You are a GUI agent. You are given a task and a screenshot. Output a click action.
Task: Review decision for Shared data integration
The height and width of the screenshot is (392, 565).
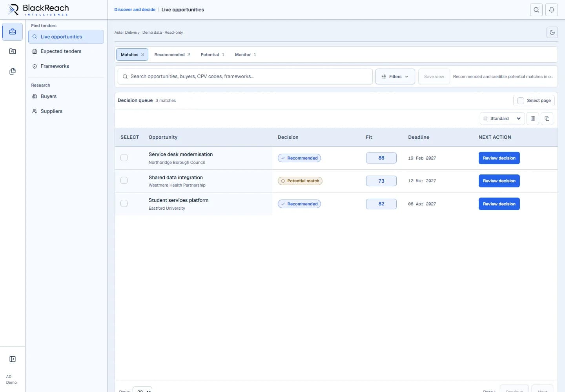pyautogui.click(x=499, y=181)
